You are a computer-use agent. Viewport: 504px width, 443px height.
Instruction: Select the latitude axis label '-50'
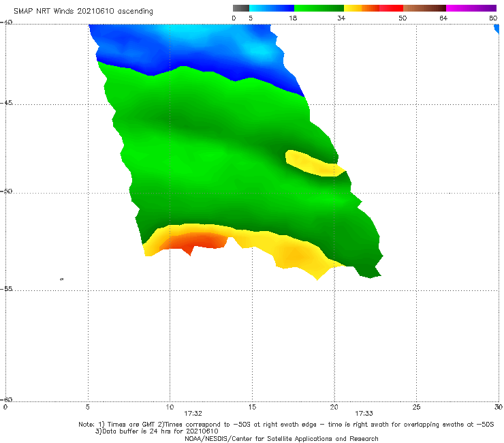6,191
